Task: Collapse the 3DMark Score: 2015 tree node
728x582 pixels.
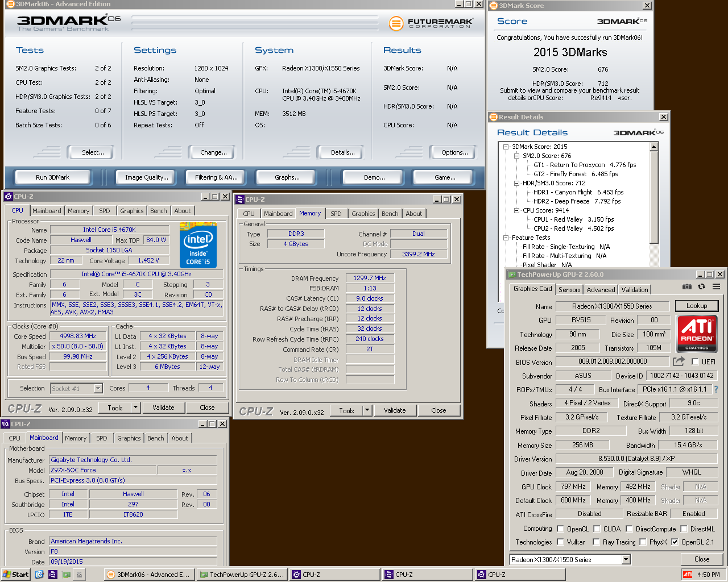Action: pyautogui.click(x=506, y=147)
